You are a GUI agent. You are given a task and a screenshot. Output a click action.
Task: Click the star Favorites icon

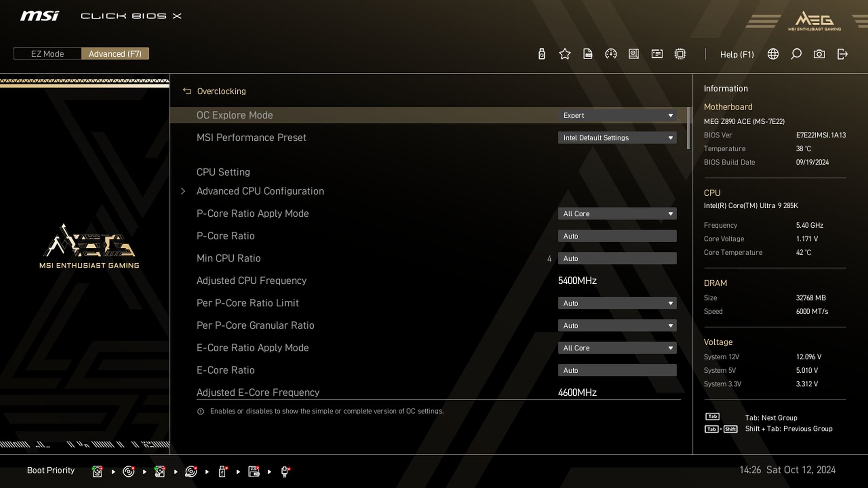(x=565, y=54)
